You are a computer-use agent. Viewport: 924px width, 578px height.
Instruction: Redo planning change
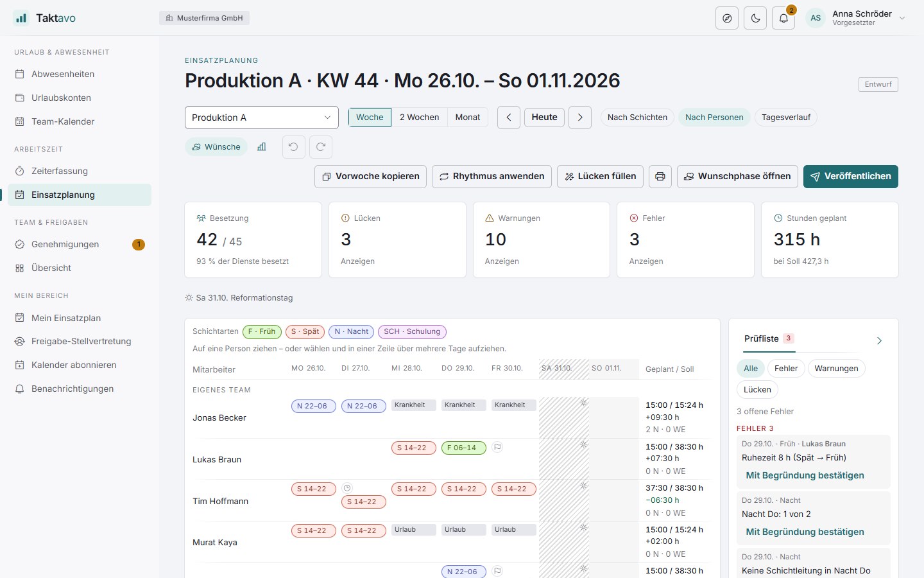[x=321, y=147]
